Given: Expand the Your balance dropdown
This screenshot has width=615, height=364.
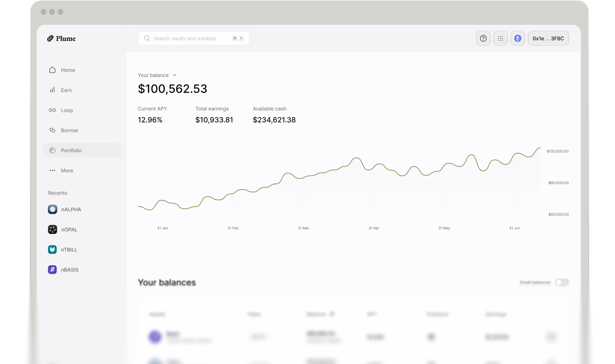Looking at the screenshot, I should coord(157,75).
